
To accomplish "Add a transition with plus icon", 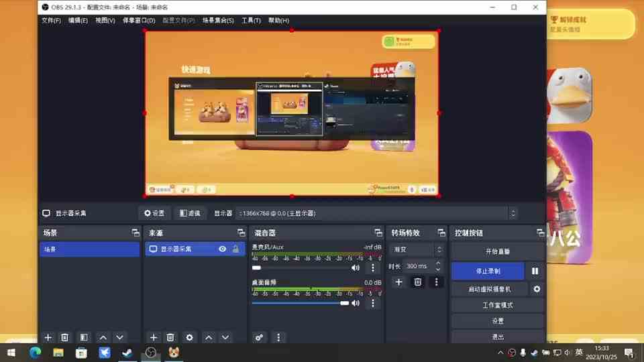I will tap(398, 282).
